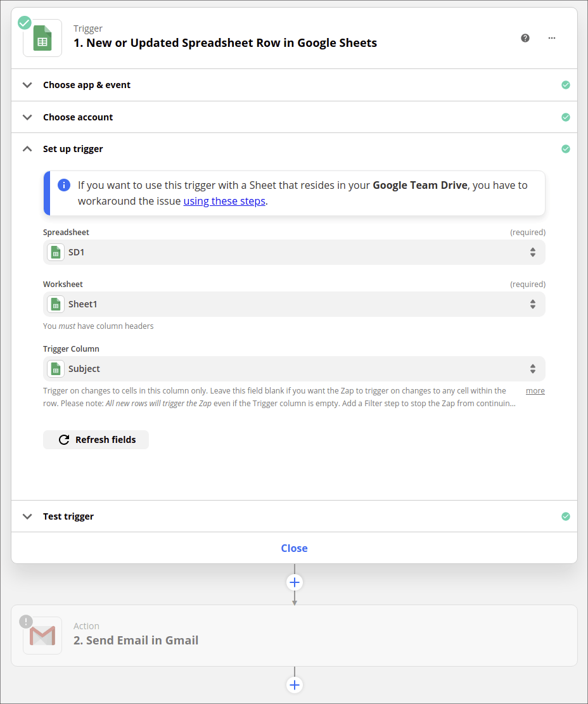Click the green checkmark beside Choose app & event
This screenshot has width=588, height=704.
tap(566, 85)
